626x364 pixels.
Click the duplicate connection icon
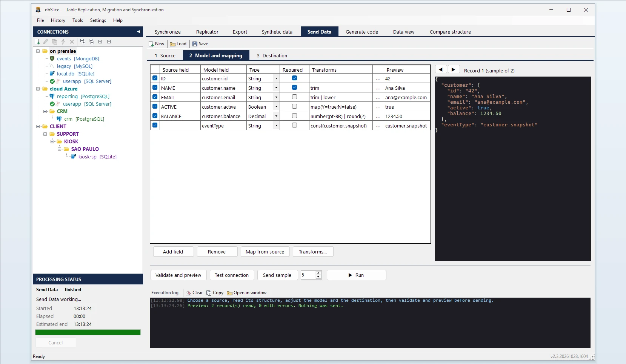(54, 42)
